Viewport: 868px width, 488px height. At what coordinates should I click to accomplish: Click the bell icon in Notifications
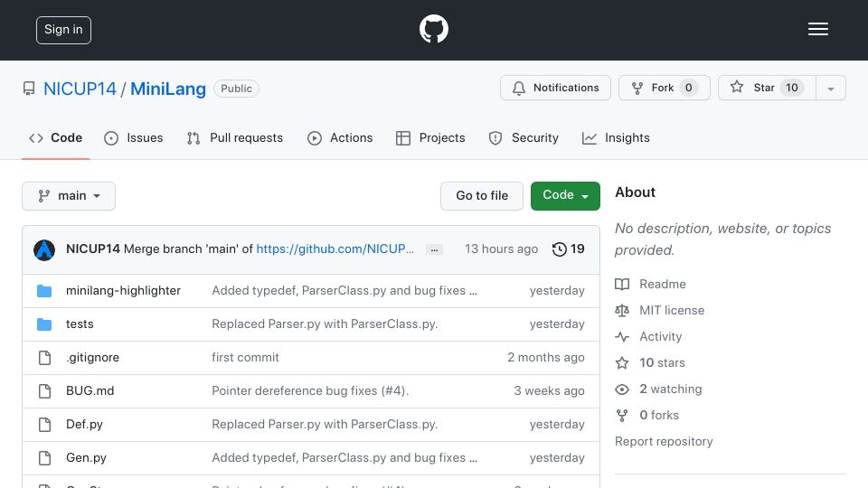(x=519, y=88)
